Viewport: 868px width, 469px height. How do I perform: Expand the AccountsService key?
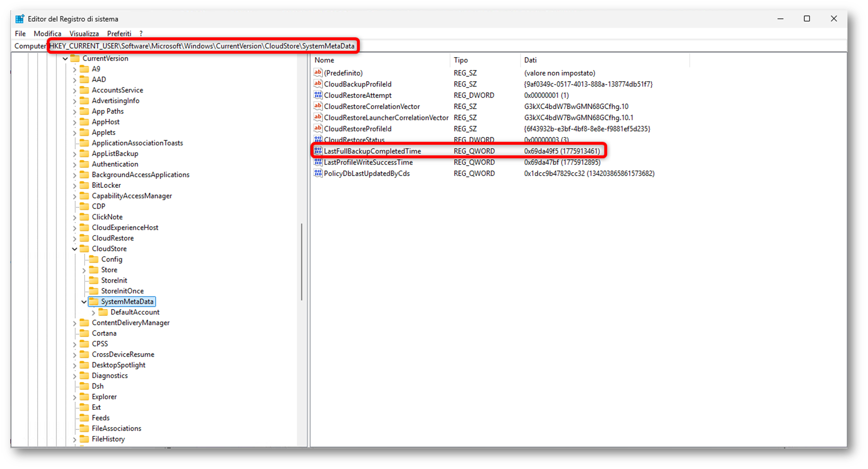[75, 90]
